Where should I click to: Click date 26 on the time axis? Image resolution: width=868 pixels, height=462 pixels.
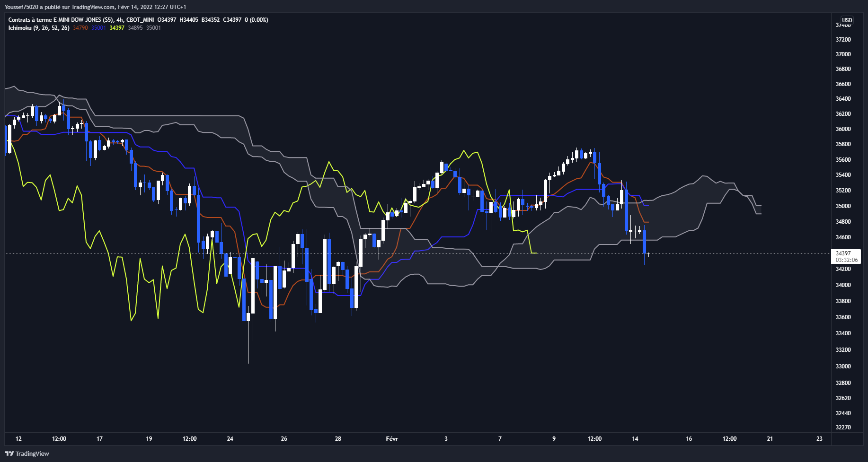pos(284,439)
